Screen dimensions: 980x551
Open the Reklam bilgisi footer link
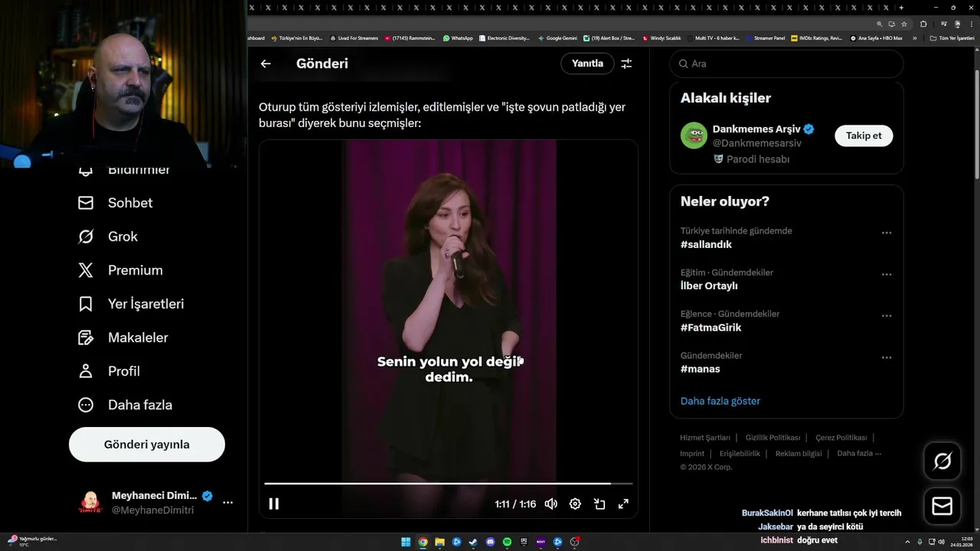pos(799,453)
